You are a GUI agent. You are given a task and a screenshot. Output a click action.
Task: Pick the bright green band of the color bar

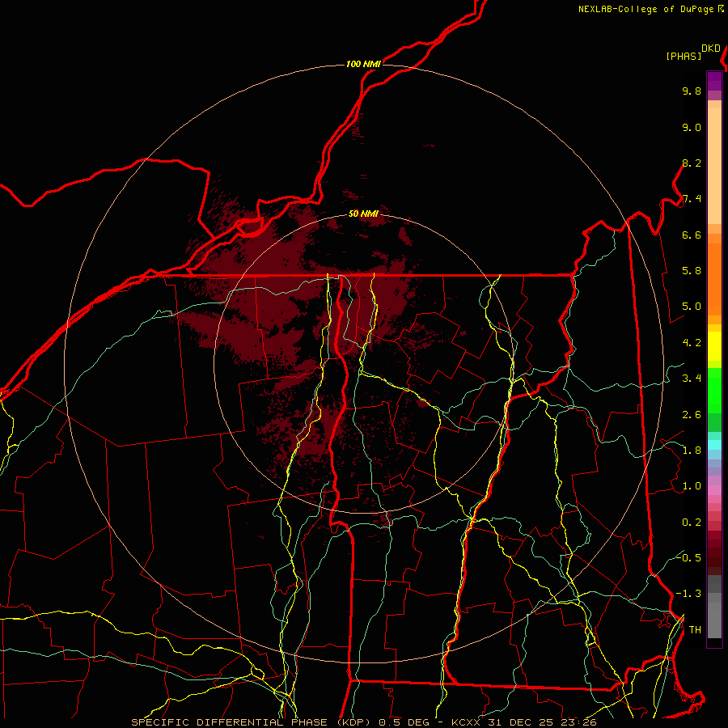pyautogui.click(x=714, y=390)
